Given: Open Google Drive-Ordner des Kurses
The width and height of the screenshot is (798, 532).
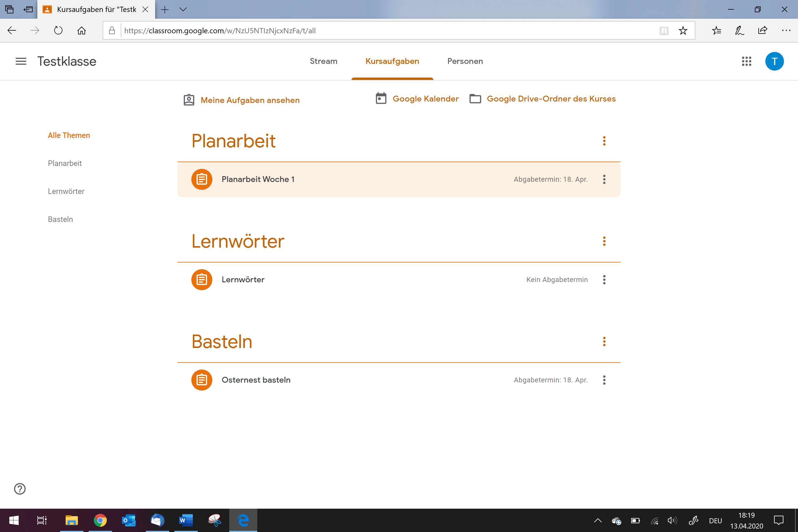Looking at the screenshot, I should (551, 99).
